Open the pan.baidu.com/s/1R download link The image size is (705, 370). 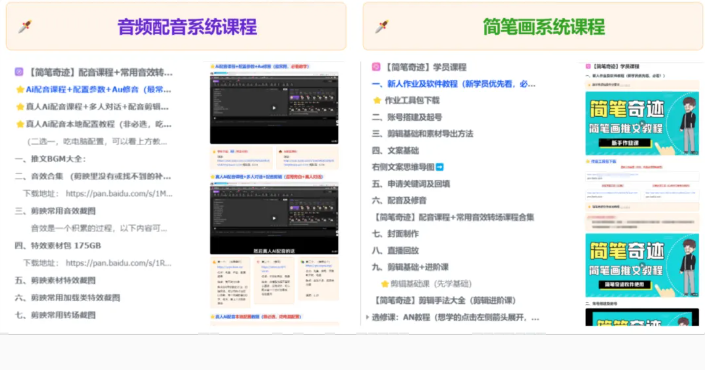(x=119, y=263)
